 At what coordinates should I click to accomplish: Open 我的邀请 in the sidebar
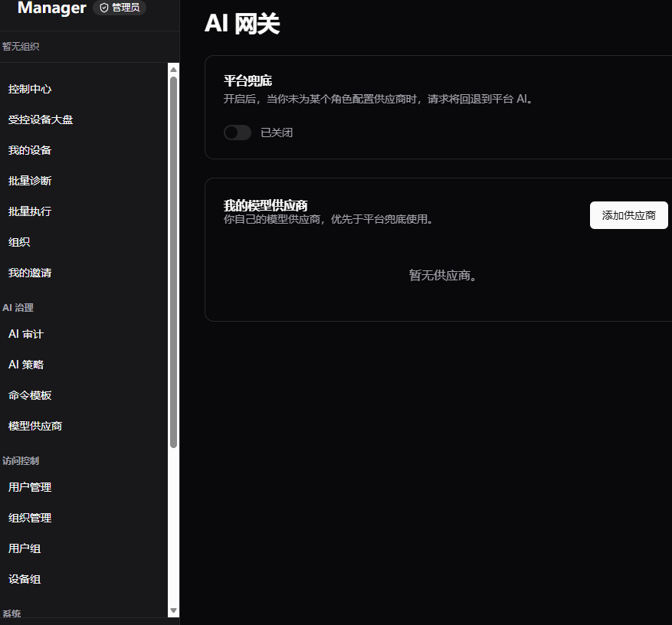coord(30,273)
